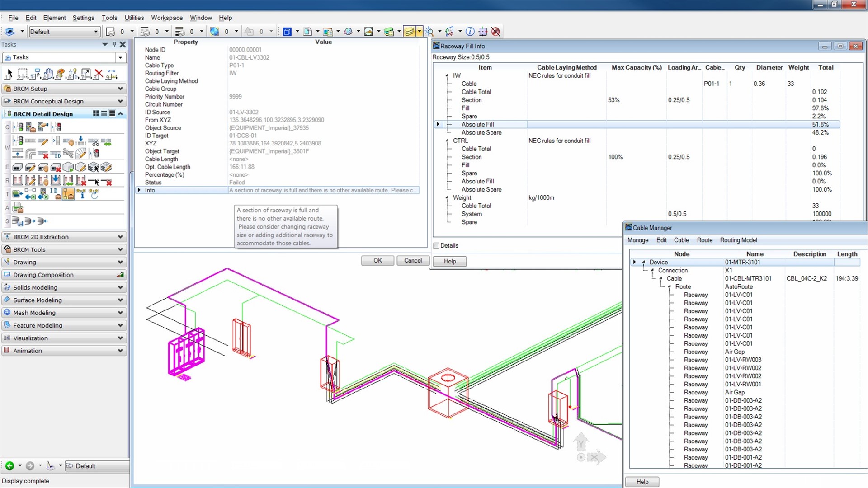Screen dimensions: 868x488
Task: Go back with the green previous-view arrow
Action: tap(9, 466)
